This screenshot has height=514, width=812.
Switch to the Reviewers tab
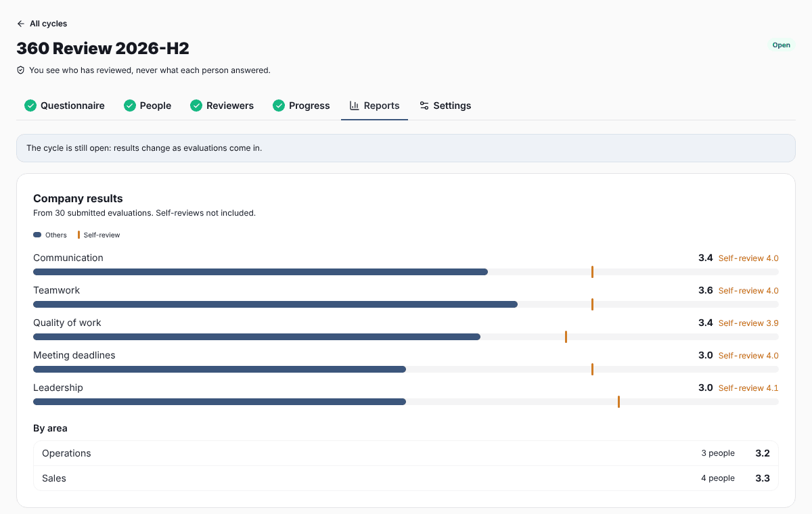(222, 106)
